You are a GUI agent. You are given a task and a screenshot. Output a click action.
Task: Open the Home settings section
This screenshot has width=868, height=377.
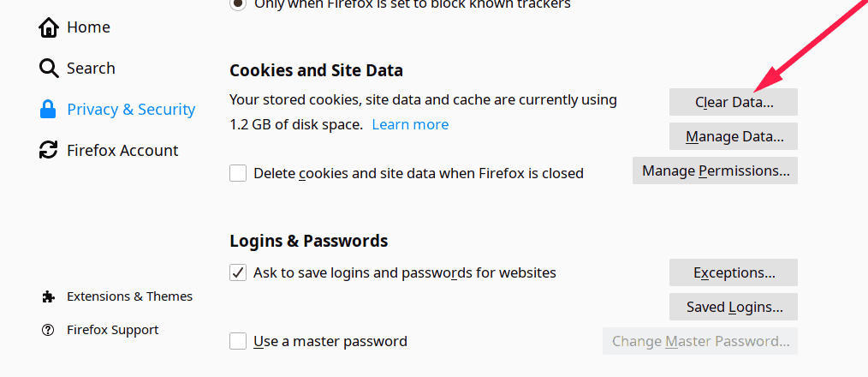(x=88, y=27)
